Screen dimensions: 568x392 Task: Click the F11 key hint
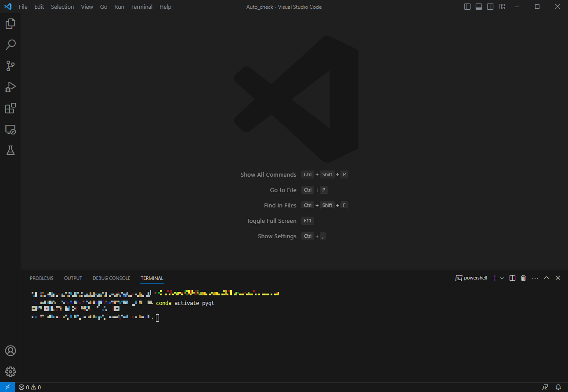click(308, 221)
